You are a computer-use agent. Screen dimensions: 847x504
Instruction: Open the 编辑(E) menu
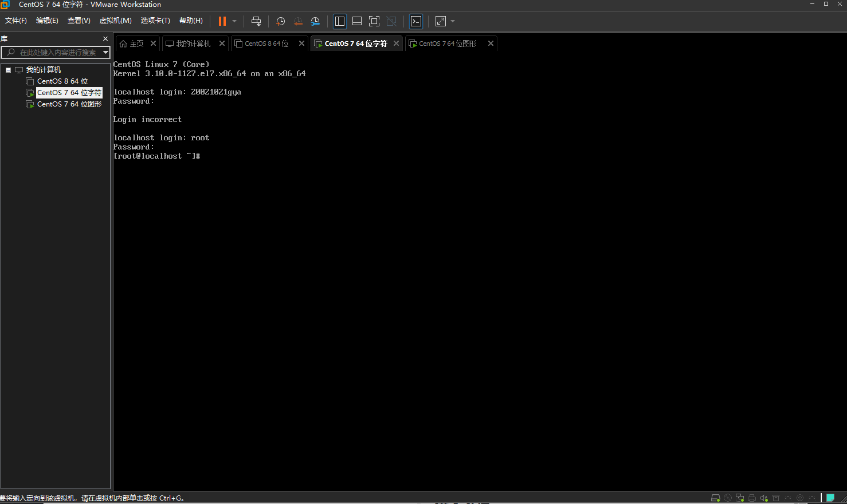(x=47, y=21)
